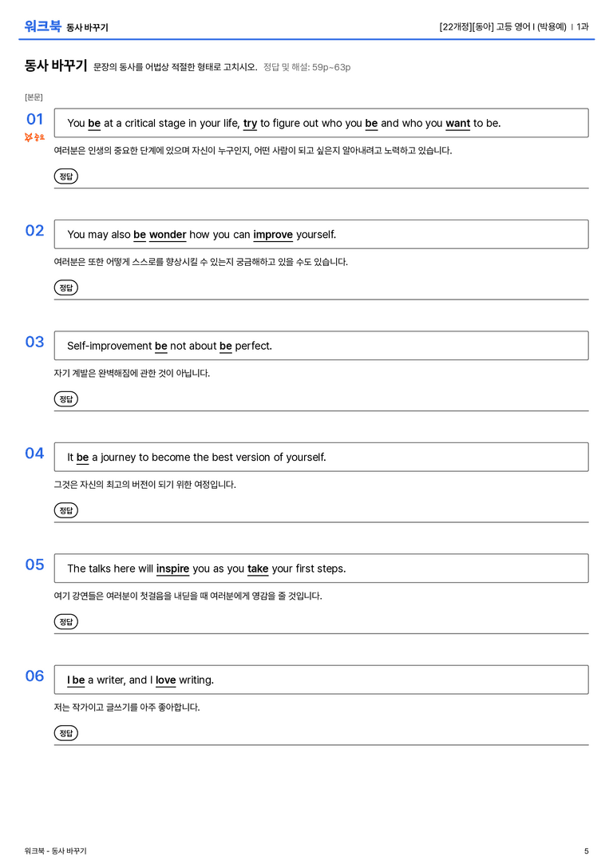The width and height of the screenshot is (613, 868).
Task: Click the 정답 badge under question 03
Action: [x=65, y=398]
